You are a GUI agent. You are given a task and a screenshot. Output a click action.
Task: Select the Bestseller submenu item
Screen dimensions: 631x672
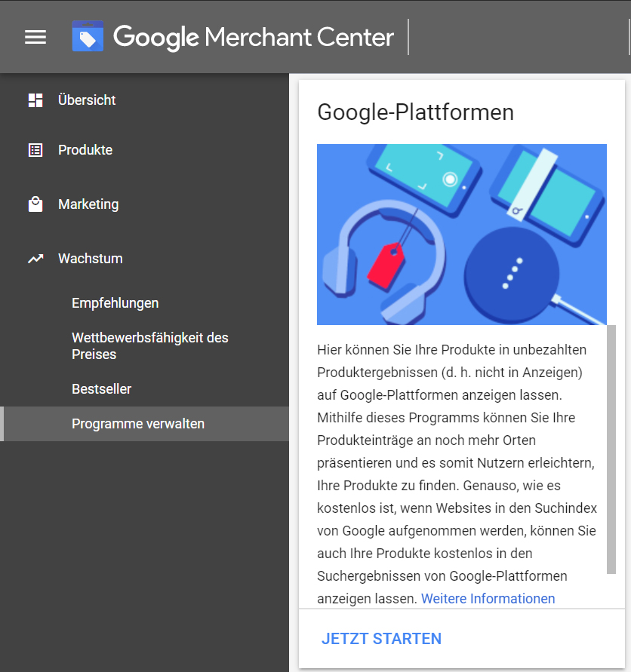coord(101,389)
